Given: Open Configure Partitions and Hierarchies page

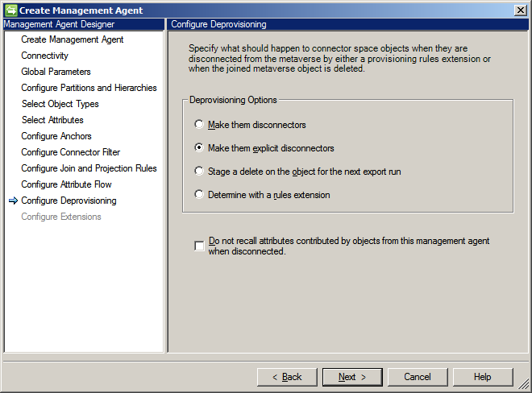Looking at the screenshot, I should (x=89, y=88).
